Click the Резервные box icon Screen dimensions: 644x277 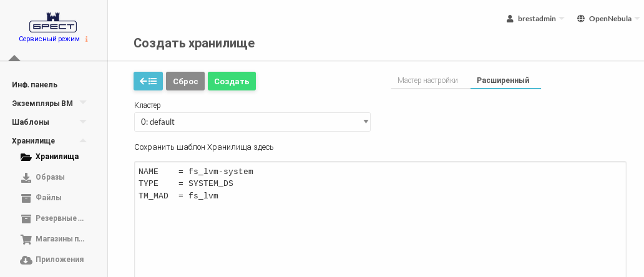pyautogui.click(x=26, y=218)
